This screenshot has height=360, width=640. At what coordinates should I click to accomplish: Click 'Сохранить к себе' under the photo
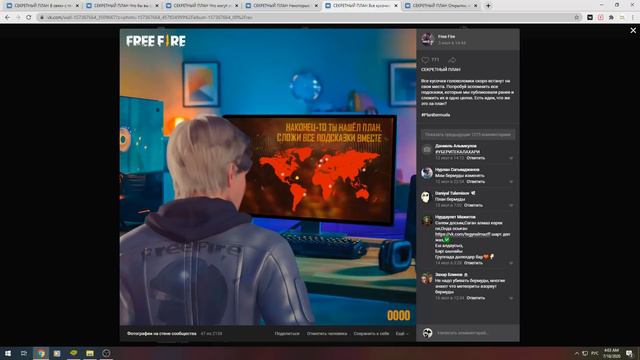(x=371, y=333)
